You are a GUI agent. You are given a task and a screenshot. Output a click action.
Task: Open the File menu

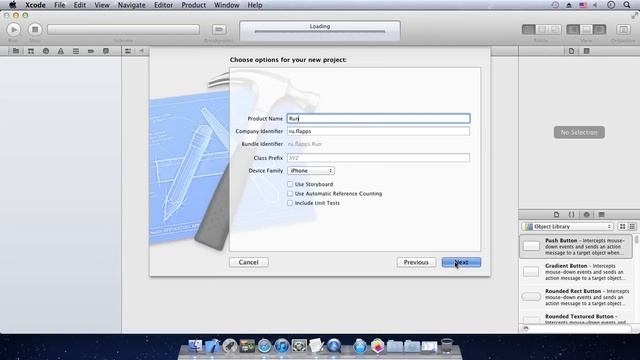[60, 5]
